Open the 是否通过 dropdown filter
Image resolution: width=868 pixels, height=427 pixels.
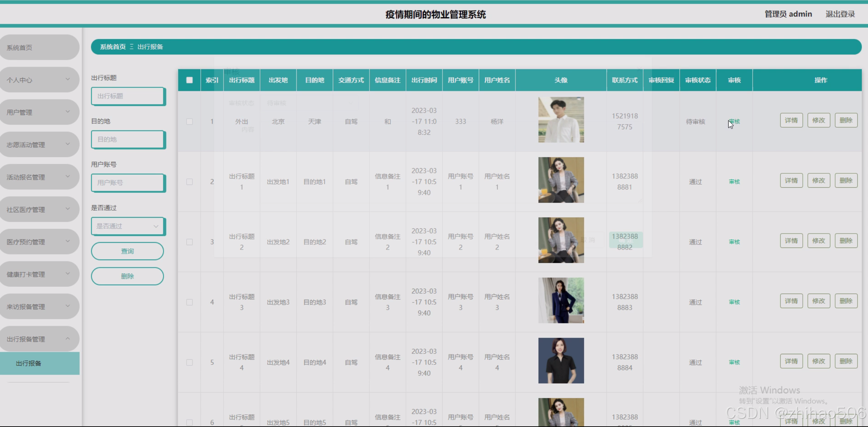pyautogui.click(x=127, y=226)
